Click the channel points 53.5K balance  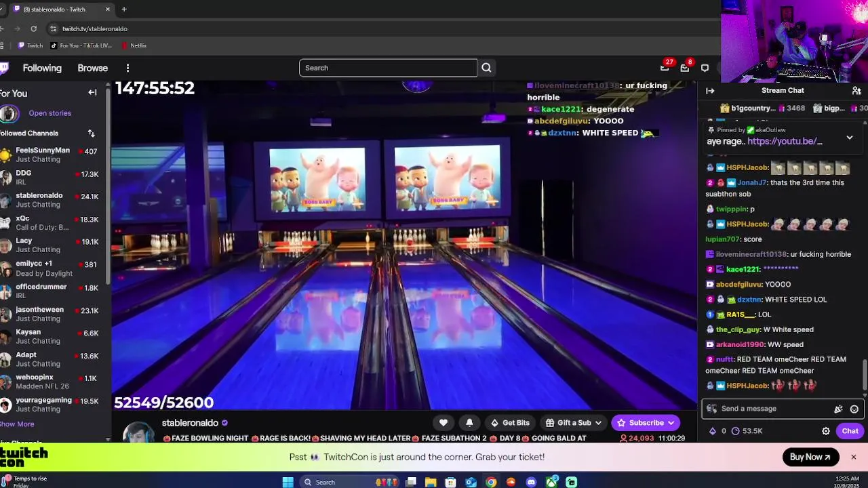pos(747,431)
